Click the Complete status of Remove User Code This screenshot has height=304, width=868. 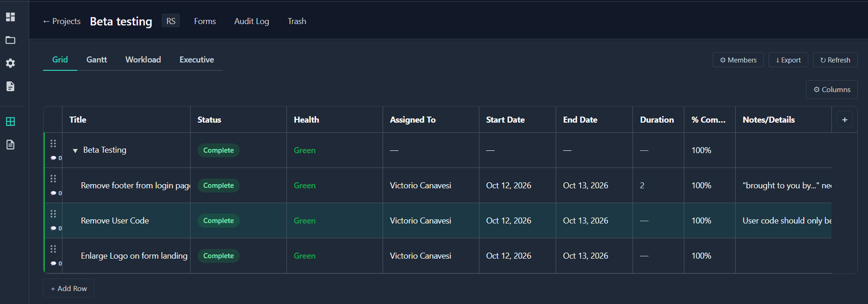(x=218, y=221)
